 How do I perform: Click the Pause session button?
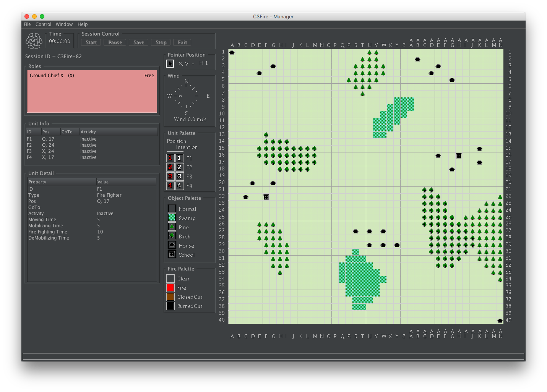pos(115,42)
